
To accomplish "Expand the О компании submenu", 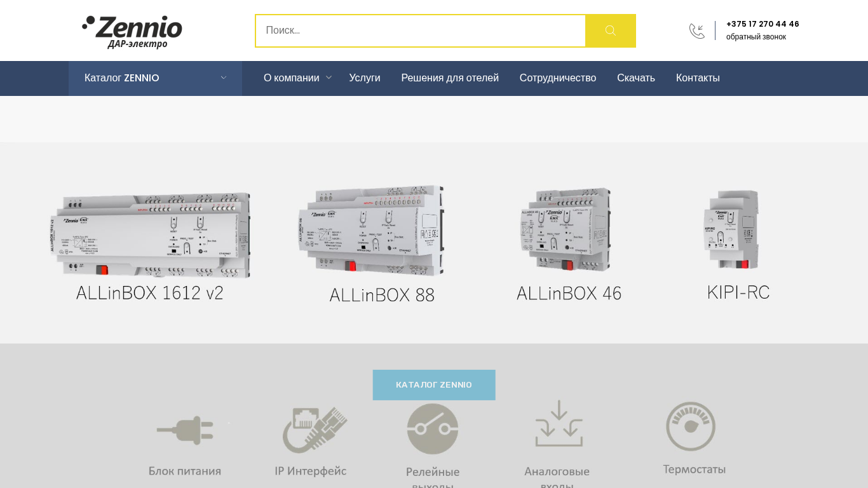I will click(x=297, y=78).
